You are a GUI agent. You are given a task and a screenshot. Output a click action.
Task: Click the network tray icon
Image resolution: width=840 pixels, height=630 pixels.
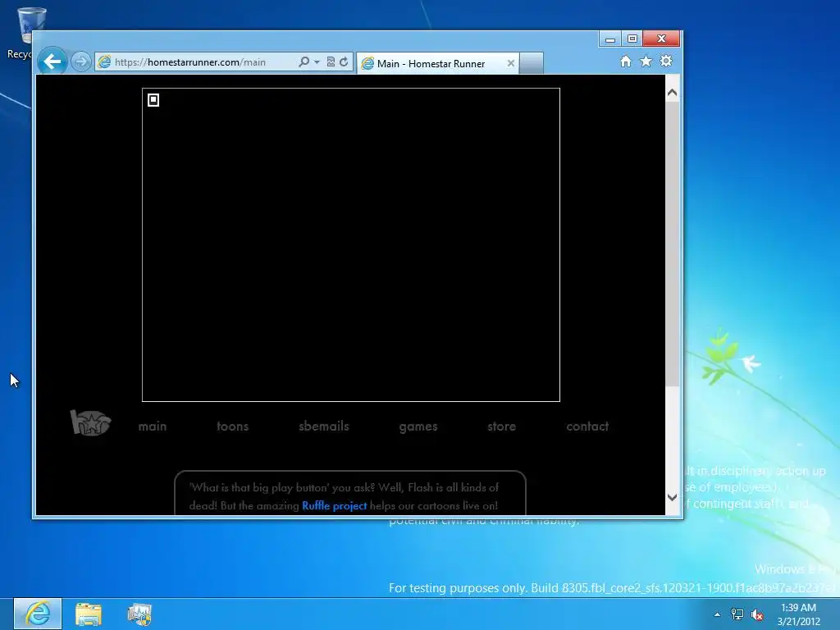click(x=737, y=614)
